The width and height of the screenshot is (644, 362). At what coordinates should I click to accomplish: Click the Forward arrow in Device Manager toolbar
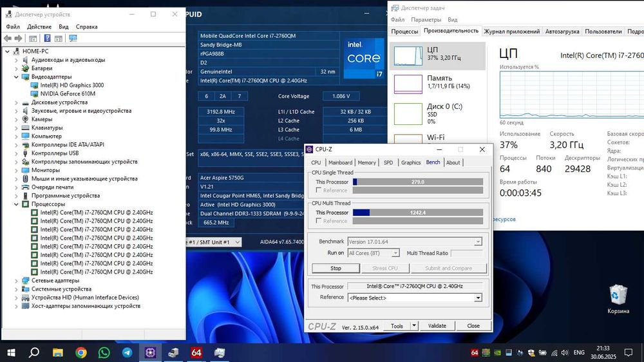19,38
